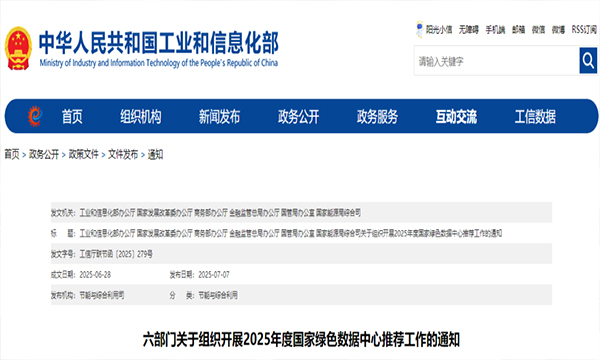Open 互动交流 menu item
This screenshot has width=600, height=360.
(456, 116)
